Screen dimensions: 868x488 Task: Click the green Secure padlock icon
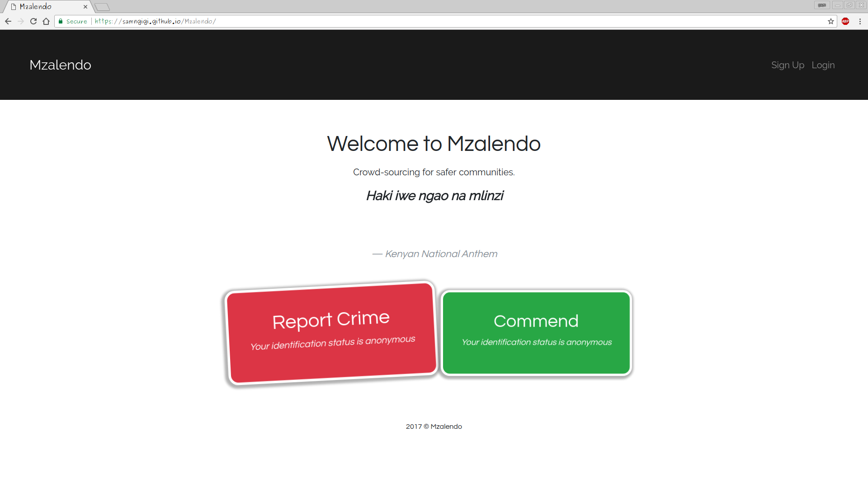click(x=61, y=21)
